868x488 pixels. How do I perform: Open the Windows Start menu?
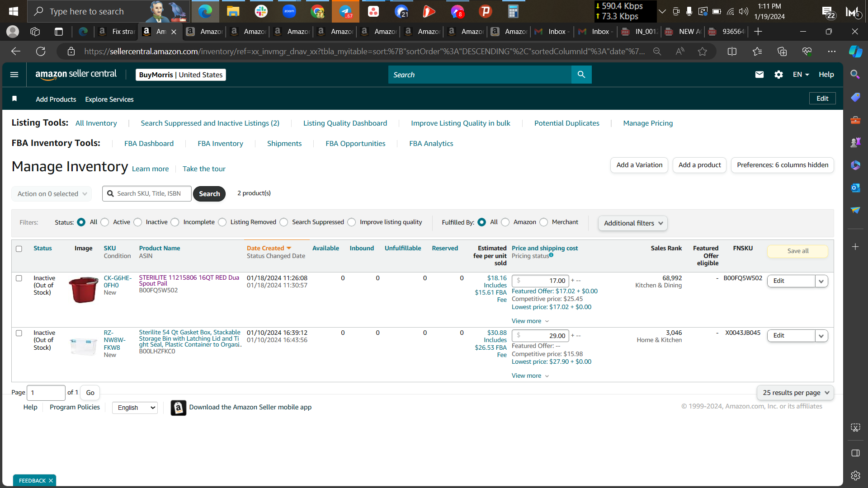pyautogui.click(x=14, y=11)
